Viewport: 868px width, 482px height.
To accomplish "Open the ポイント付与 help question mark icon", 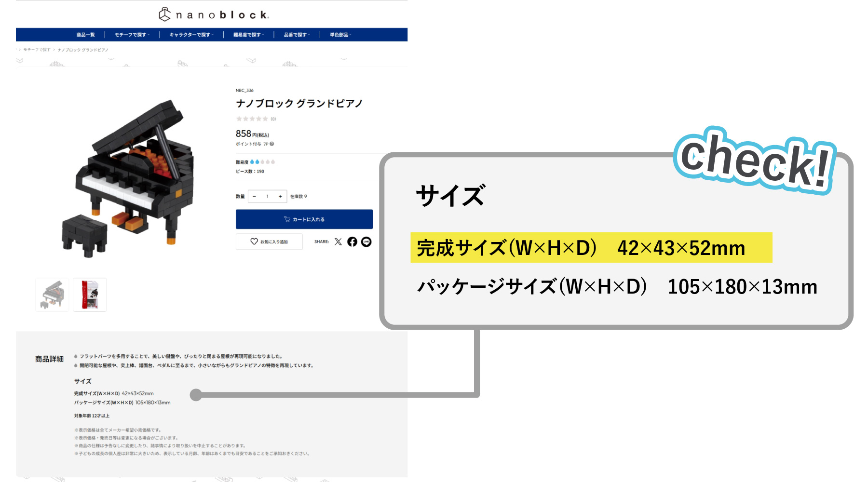I will tap(271, 144).
